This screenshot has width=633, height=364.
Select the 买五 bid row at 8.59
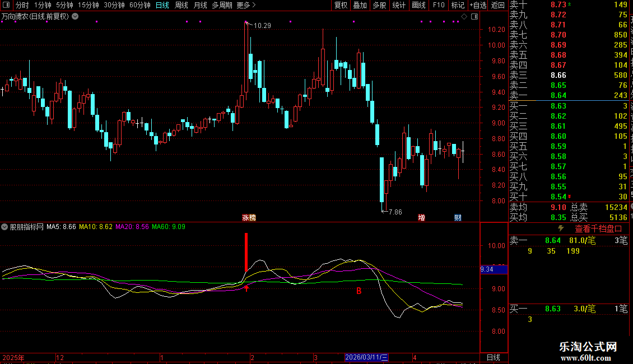tap(569, 146)
